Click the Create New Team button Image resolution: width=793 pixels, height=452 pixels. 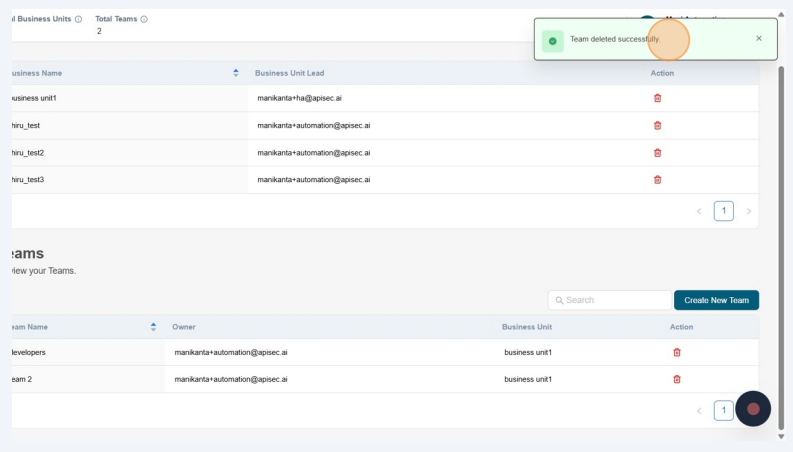(716, 300)
